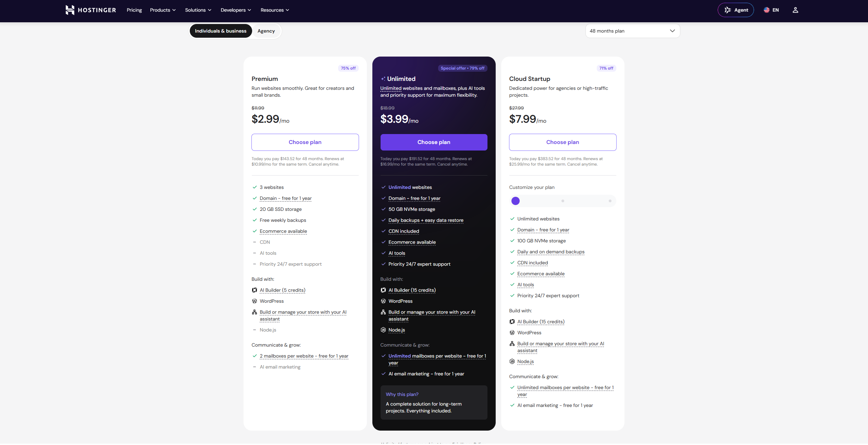Click the AI Builder icon in Cloud Startup plan
Image resolution: width=868 pixels, height=445 pixels.
pyautogui.click(x=512, y=322)
